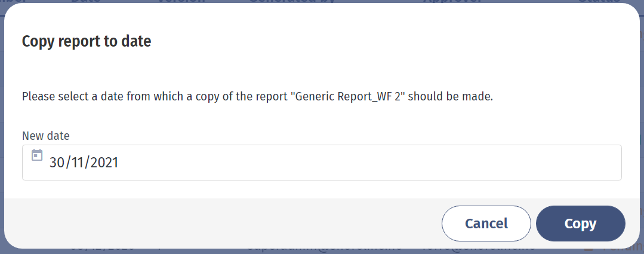644x254 pixels.
Task: Dismiss the dialog via Cancel
Action: [x=486, y=224]
